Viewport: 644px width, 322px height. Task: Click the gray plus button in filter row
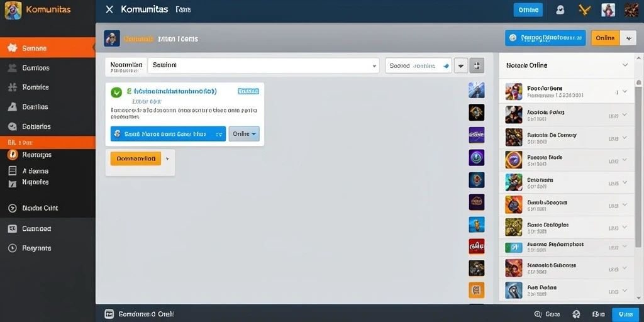(477, 65)
